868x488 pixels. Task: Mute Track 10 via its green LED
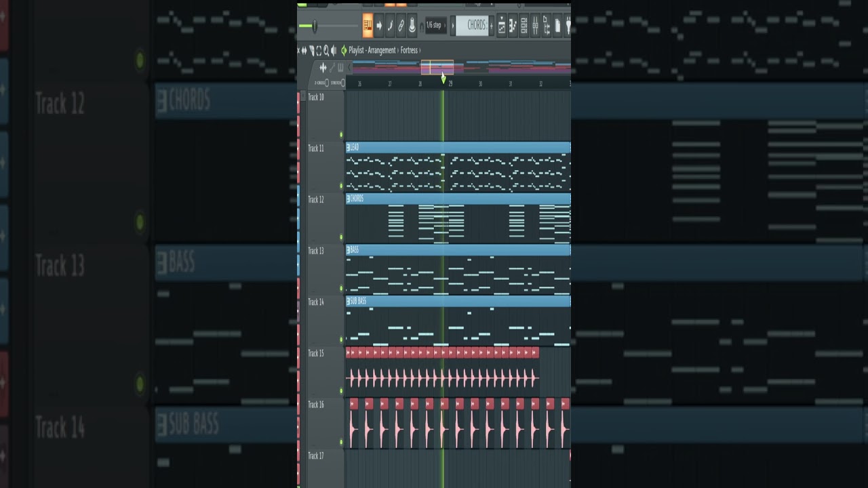(341, 134)
